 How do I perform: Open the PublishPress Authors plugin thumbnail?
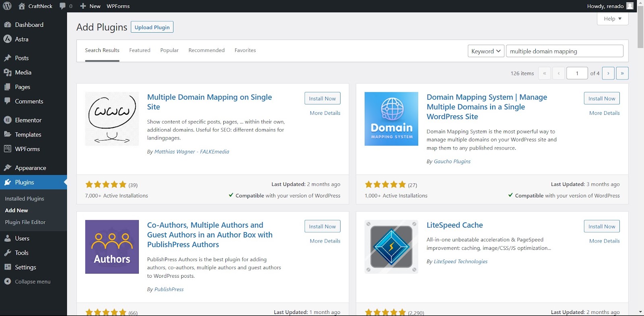click(112, 247)
